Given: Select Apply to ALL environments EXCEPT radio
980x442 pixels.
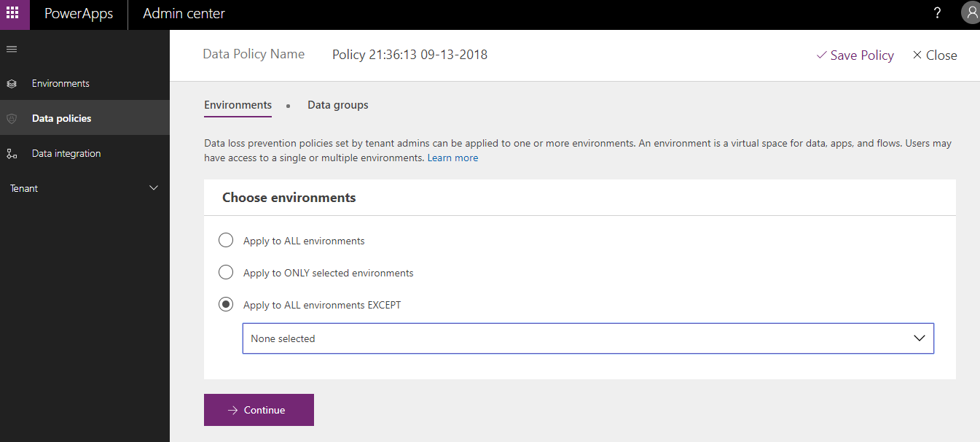Looking at the screenshot, I should pyautogui.click(x=226, y=304).
